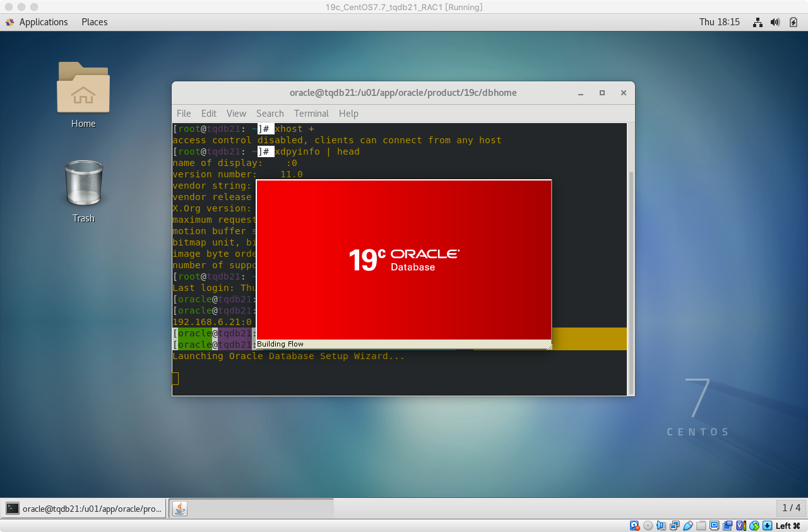Select the Java app task in taskbar
Screen dimensions: 808x532
point(251,508)
